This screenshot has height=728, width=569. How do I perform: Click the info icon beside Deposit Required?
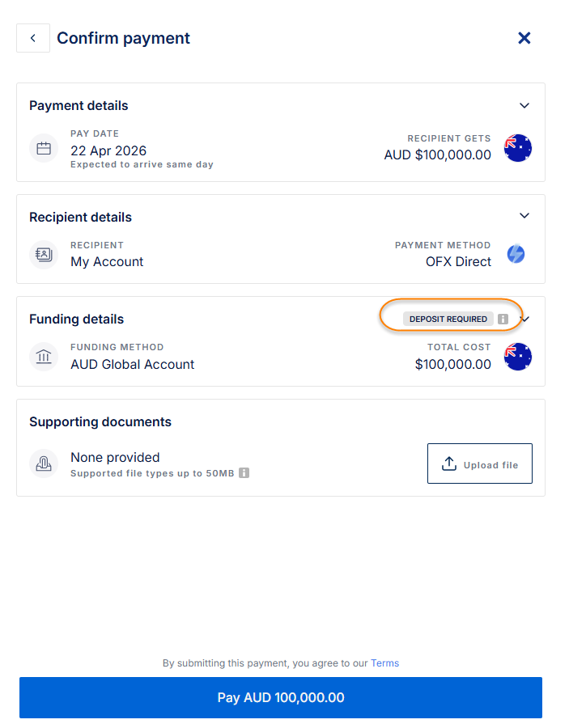(x=503, y=320)
